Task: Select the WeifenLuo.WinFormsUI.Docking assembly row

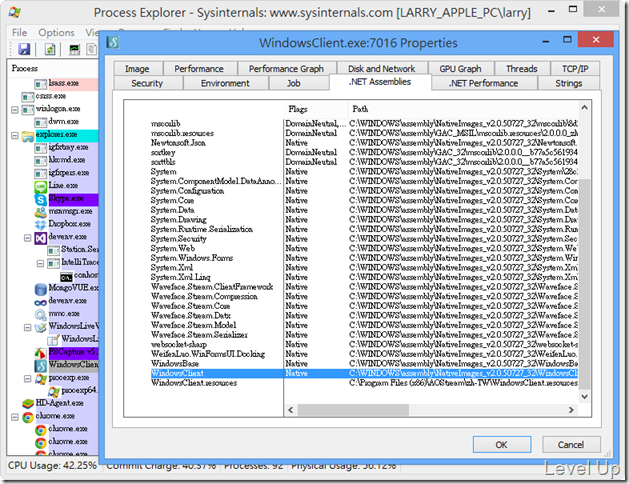Action: tap(364, 354)
